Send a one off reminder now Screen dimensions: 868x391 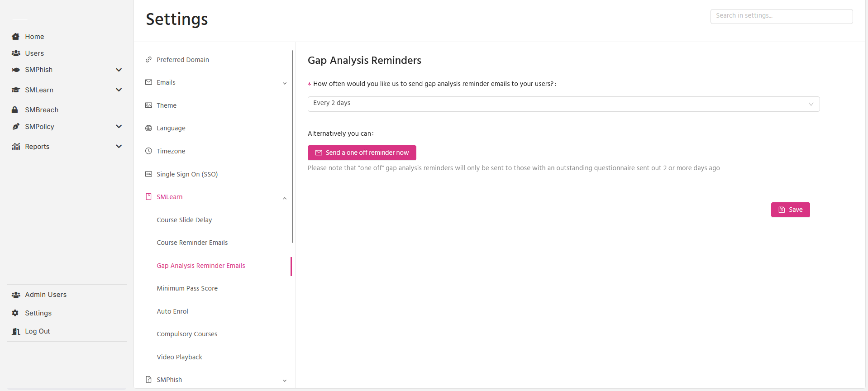[362, 153]
